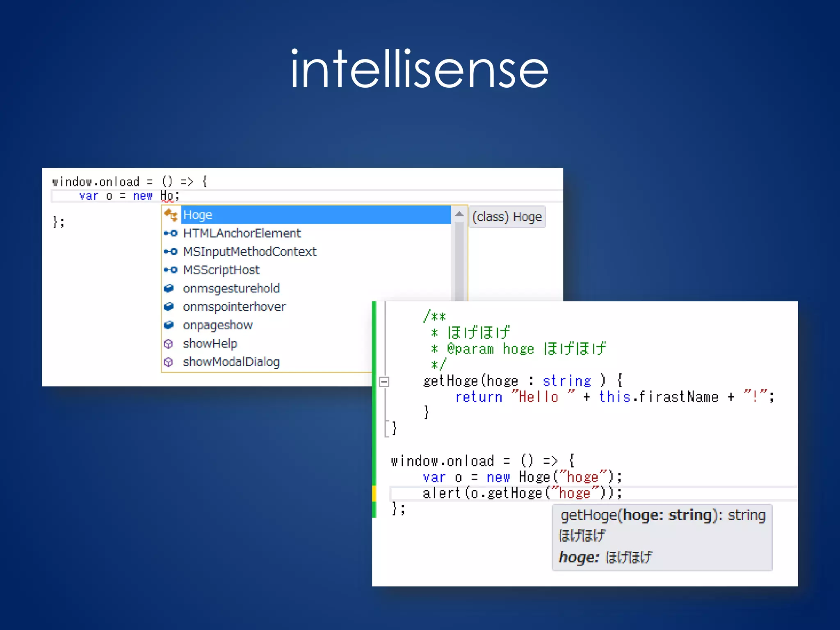
Task: Click the showHelp method icon
Action: pos(168,344)
